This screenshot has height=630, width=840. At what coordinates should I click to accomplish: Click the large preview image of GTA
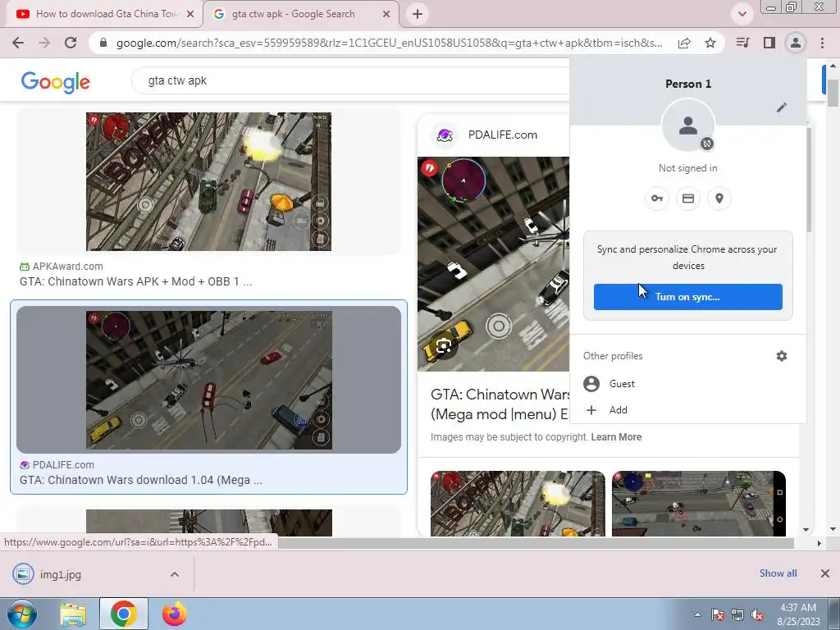(493, 263)
